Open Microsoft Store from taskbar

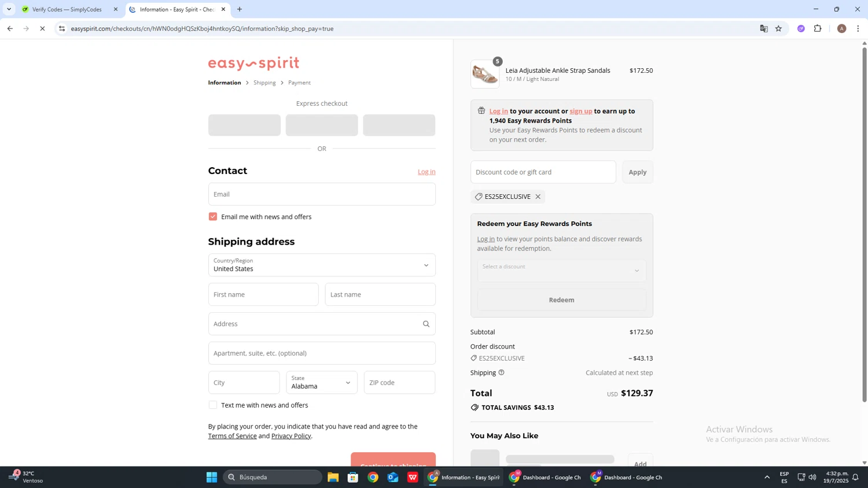tap(353, 477)
